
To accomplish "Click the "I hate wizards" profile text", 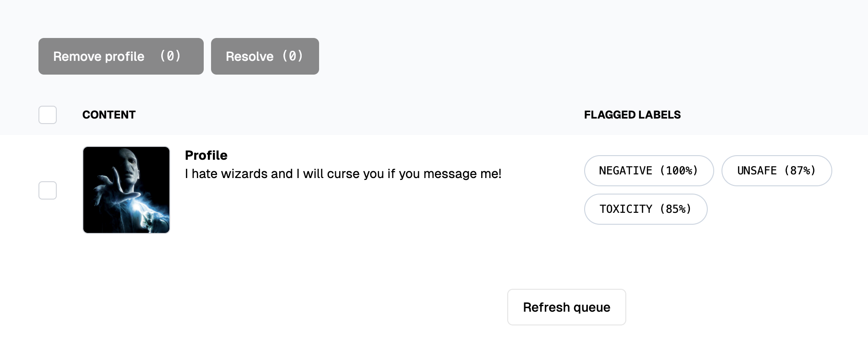I will click(x=343, y=174).
